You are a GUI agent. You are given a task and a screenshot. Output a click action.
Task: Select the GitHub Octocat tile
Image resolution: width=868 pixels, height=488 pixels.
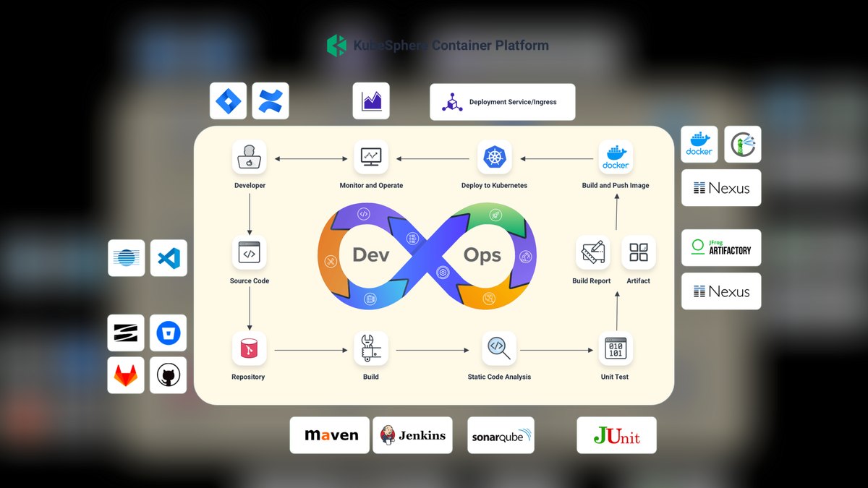169,375
